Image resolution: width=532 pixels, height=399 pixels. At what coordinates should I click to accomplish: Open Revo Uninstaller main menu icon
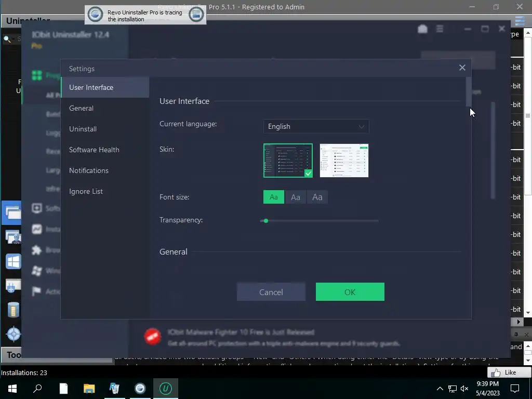tap(520, 21)
